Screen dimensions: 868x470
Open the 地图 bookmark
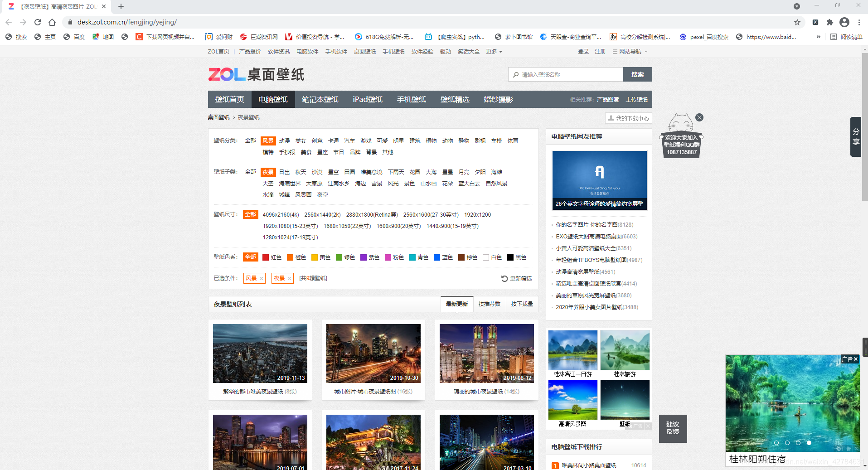(103, 37)
